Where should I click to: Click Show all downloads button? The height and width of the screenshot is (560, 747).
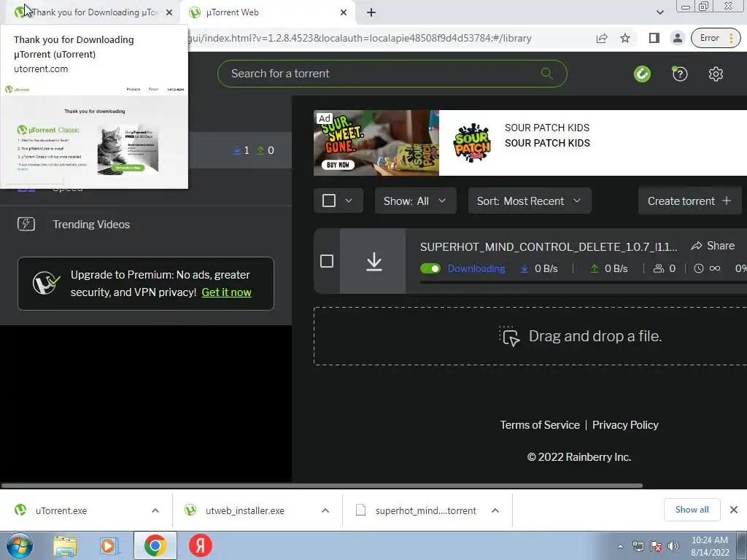point(692,510)
